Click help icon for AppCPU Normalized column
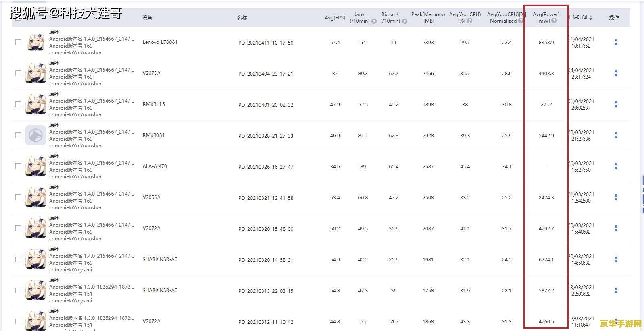 click(x=521, y=21)
